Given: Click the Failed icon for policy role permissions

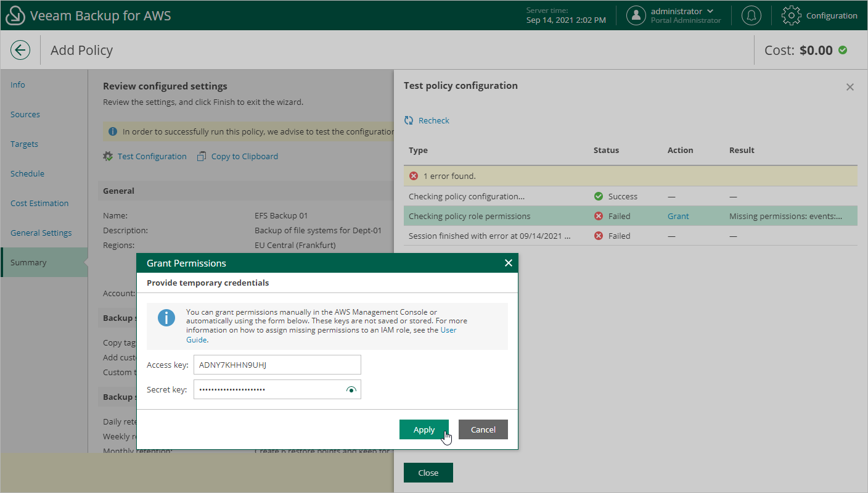Looking at the screenshot, I should (598, 216).
